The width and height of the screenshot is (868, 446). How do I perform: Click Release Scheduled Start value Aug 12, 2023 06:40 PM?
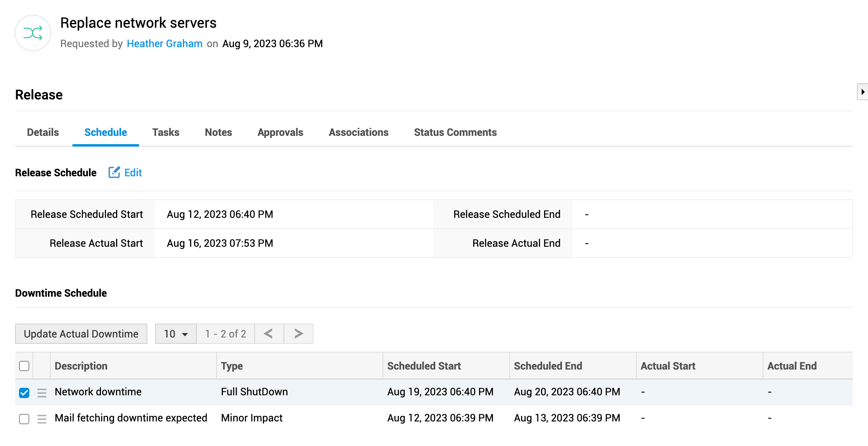click(220, 214)
